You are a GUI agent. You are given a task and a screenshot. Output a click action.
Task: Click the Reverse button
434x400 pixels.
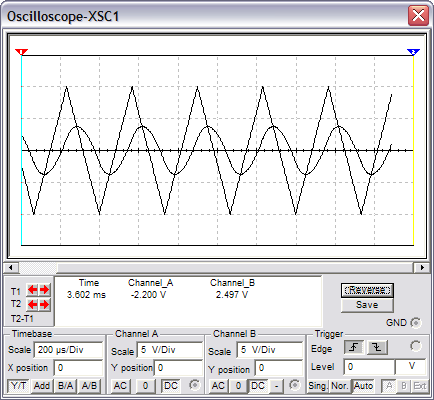coord(367,290)
